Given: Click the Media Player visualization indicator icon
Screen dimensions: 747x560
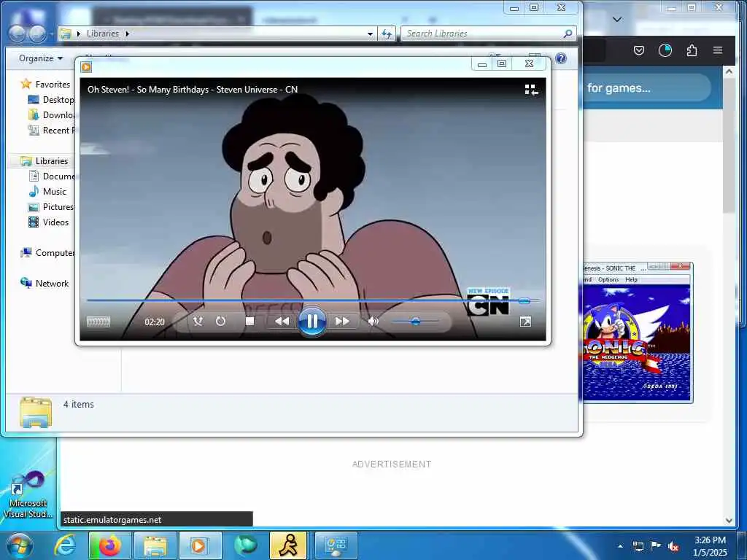Looking at the screenshot, I should tap(98, 322).
